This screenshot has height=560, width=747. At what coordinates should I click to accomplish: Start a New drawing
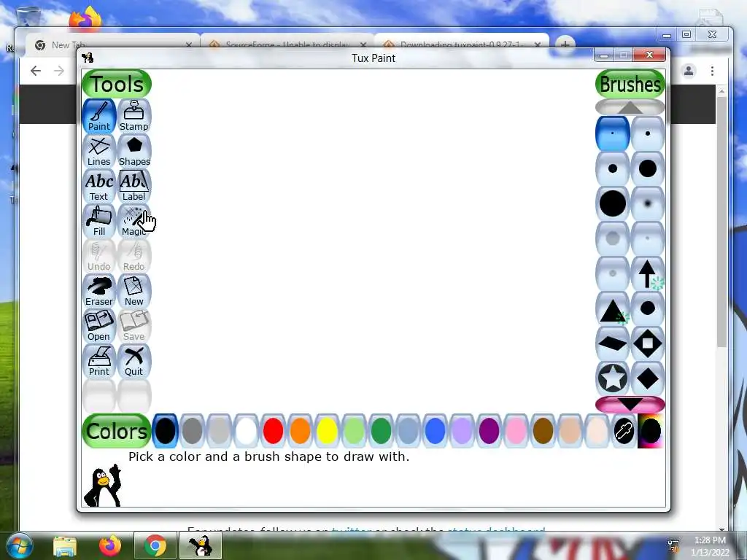(x=134, y=291)
